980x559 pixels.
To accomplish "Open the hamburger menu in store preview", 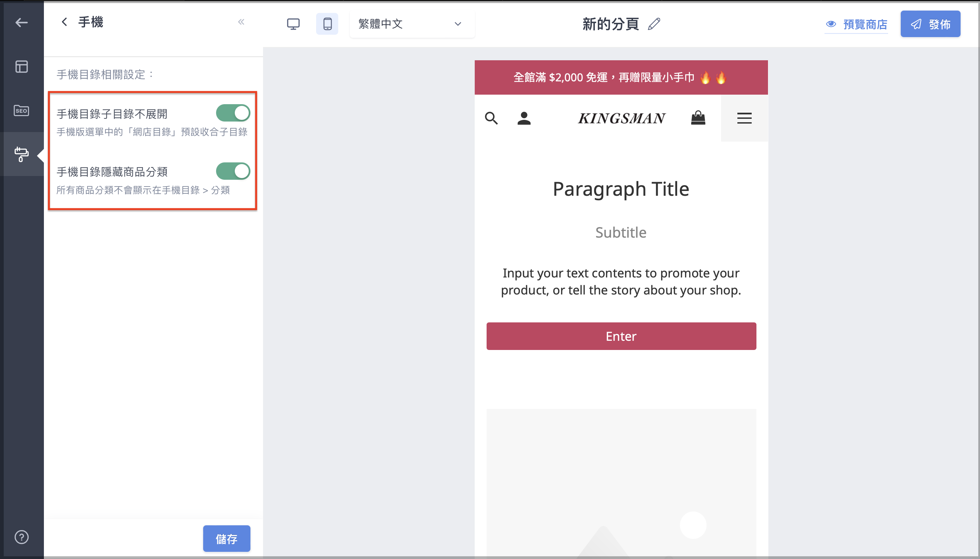I will tap(744, 118).
